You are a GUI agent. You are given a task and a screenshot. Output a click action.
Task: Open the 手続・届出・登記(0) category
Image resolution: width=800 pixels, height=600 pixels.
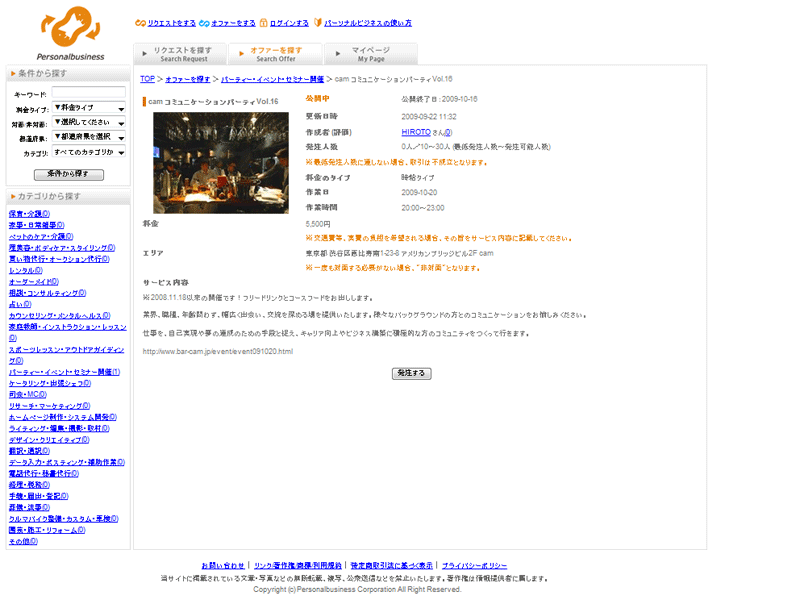click(x=38, y=496)
